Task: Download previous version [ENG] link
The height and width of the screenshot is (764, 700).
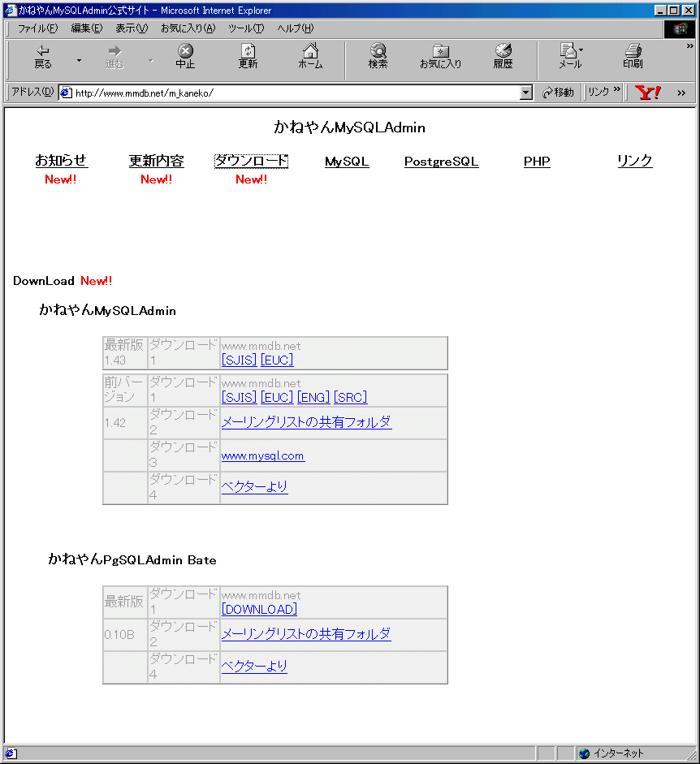Action: 313,398
